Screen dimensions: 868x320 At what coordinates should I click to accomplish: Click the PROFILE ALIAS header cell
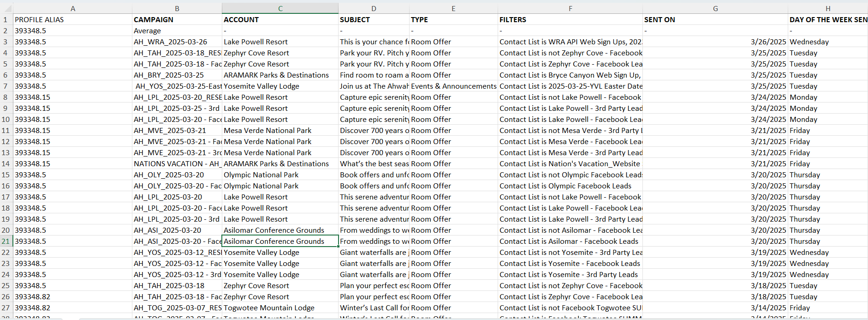point(72,19)
